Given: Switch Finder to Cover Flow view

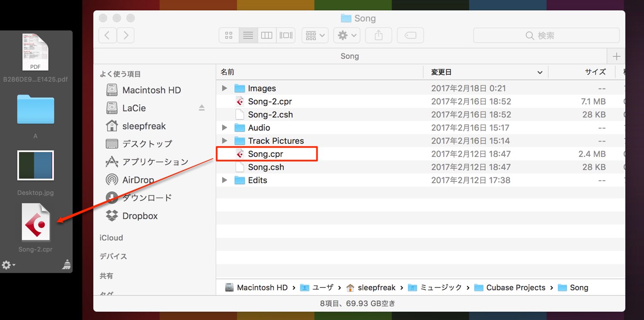Looking at the screenshot, I should 286,35.
